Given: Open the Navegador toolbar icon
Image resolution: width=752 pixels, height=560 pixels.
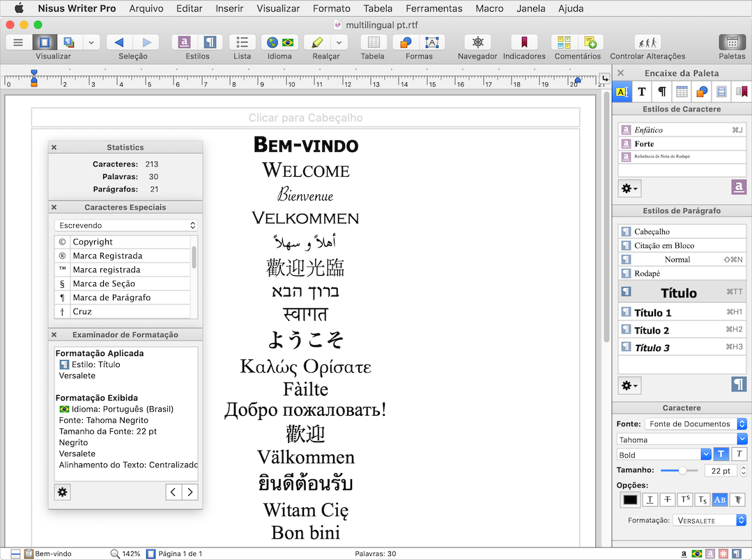Looking at the screenshot, I should coord(477,42).
